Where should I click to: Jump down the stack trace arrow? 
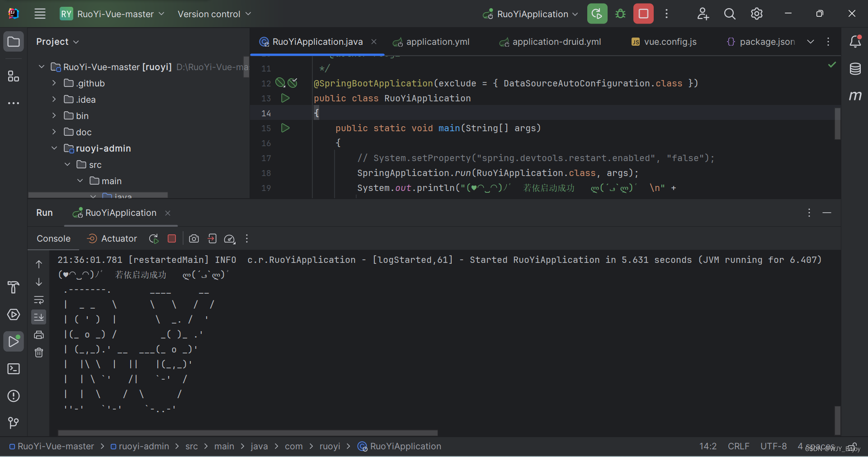(x=39, y=282)
